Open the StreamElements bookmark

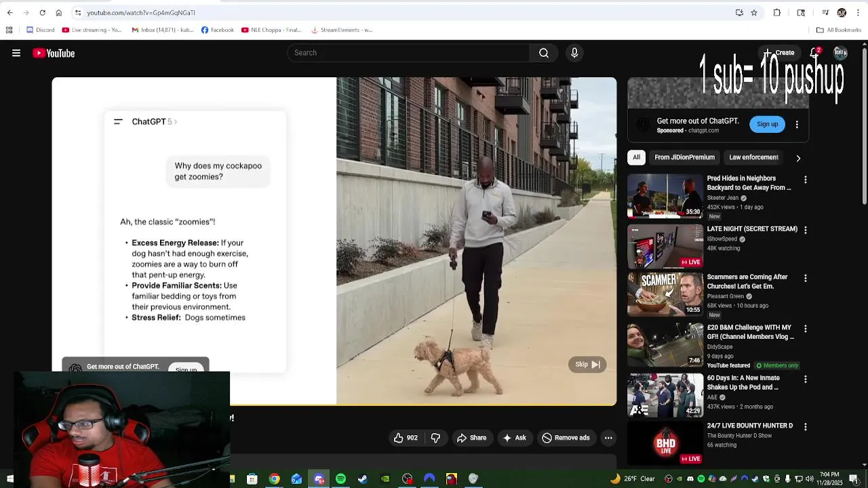pos(342,30)
